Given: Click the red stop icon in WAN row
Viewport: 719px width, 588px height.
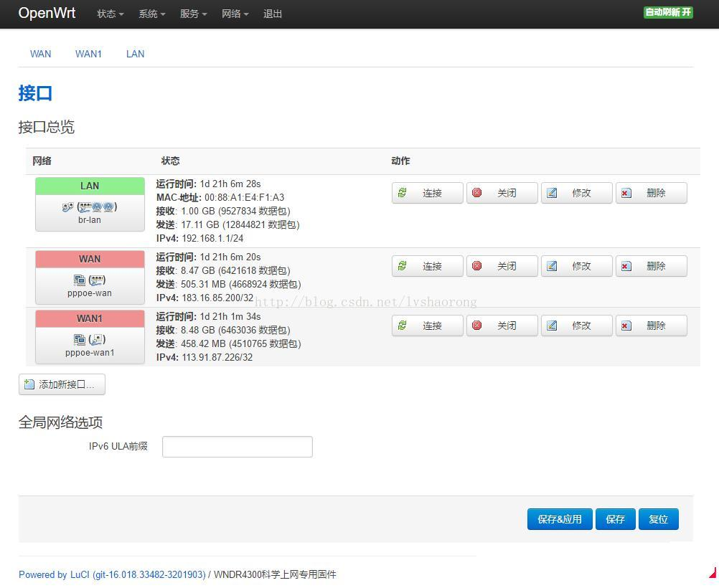Looking at the screenshot, I should click(x=477, y=266).
